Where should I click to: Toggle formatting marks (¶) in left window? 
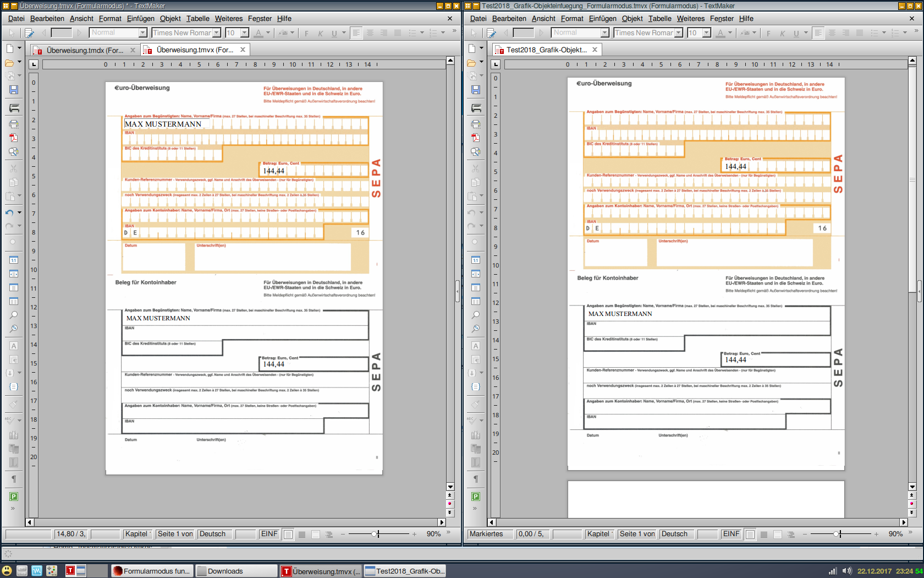[x=14, y=479]
